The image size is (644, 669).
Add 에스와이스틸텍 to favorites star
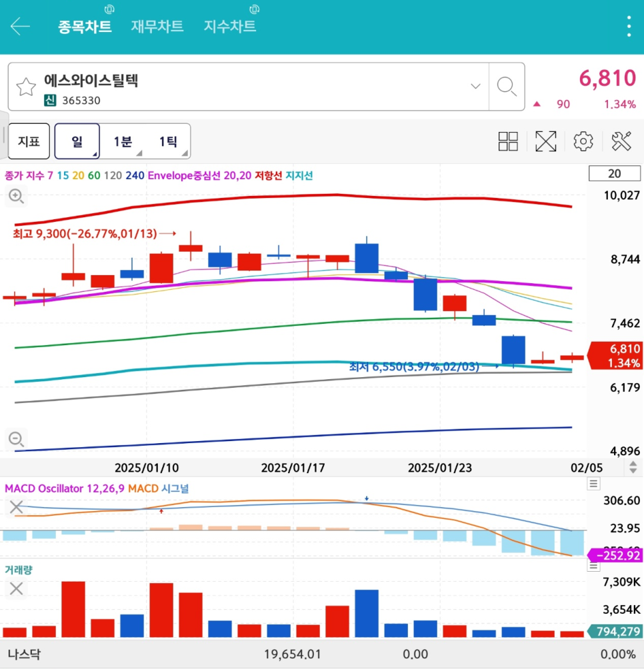[26, 87]
